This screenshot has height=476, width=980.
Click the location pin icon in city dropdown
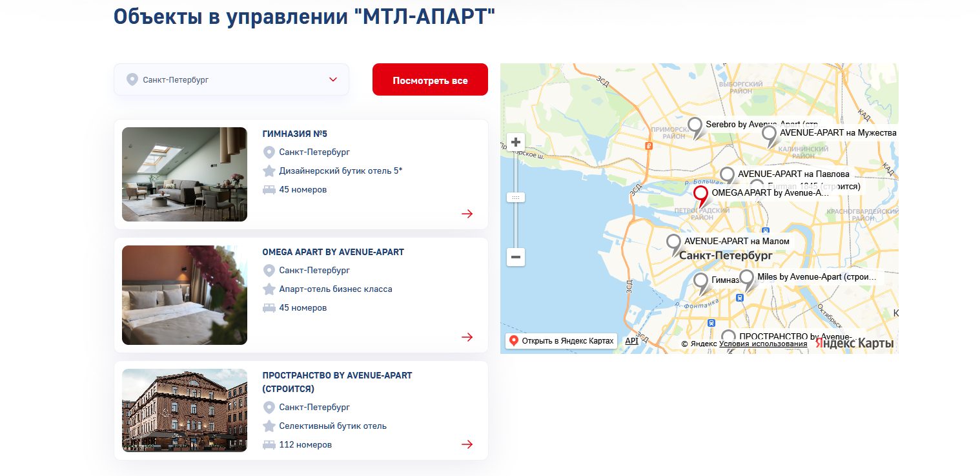(x=132, y=79)
